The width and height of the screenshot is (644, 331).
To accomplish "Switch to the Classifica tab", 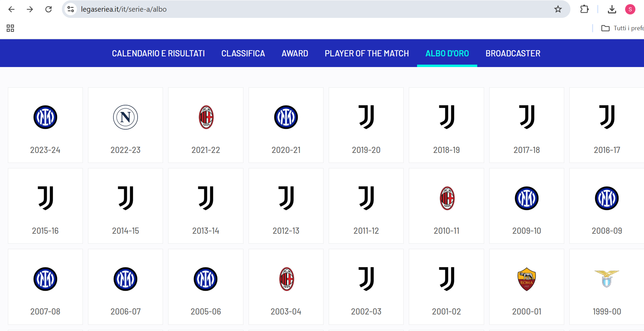I will [243, 53].
